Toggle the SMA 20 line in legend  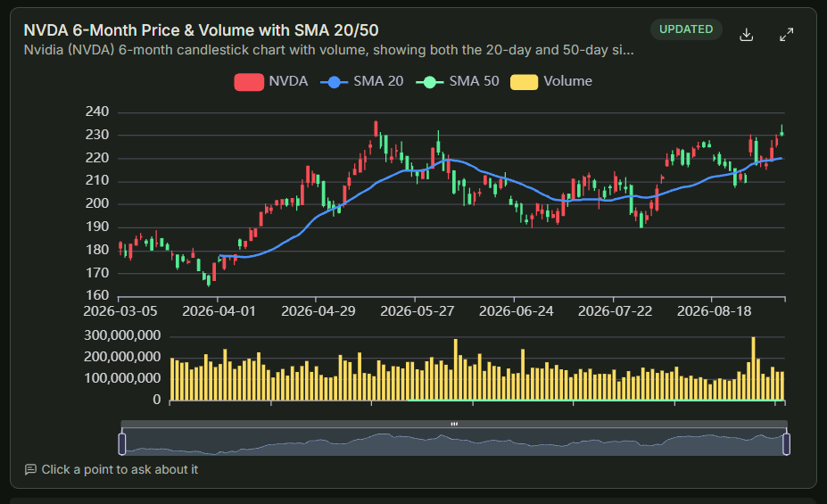pos(362,82)
